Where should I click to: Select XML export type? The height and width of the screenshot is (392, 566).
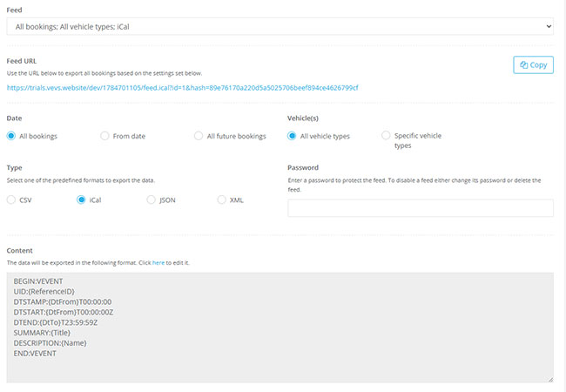pos(221,199)
